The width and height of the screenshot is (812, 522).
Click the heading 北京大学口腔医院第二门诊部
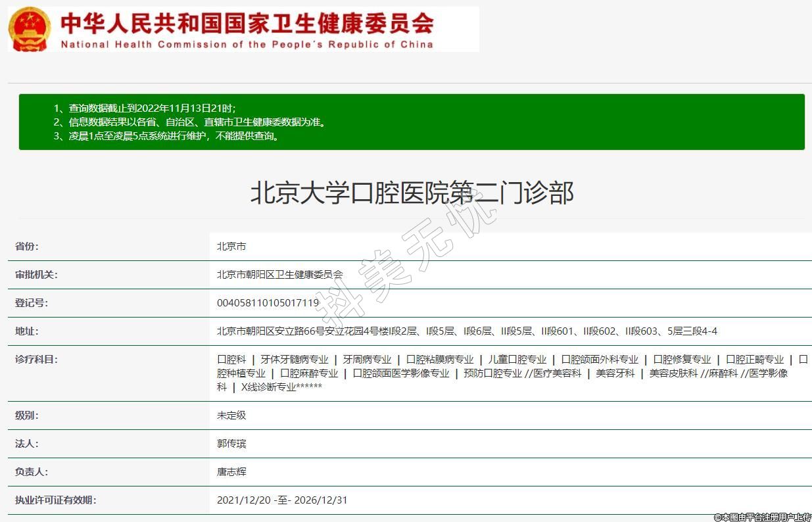[x=412, y=193]
